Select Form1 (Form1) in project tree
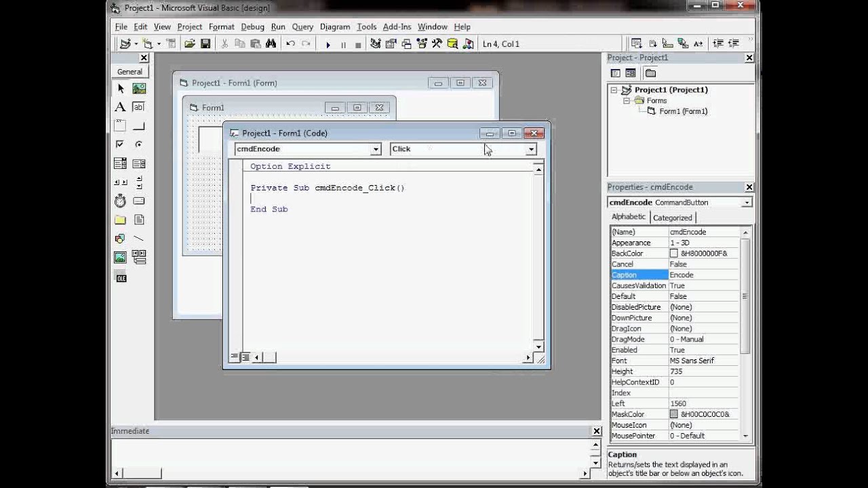 pos(683,111)
